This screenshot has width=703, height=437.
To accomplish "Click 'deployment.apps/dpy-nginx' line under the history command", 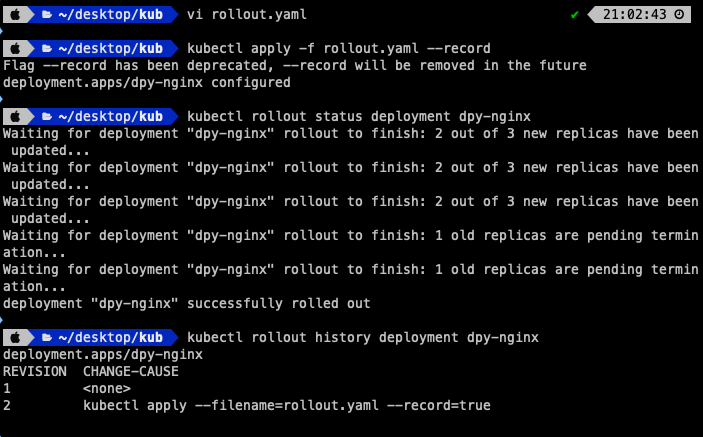I will 103,355.
